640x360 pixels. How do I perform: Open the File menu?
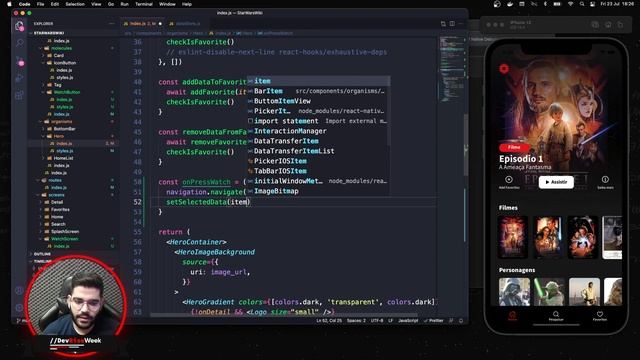click(x=40, y=4)
